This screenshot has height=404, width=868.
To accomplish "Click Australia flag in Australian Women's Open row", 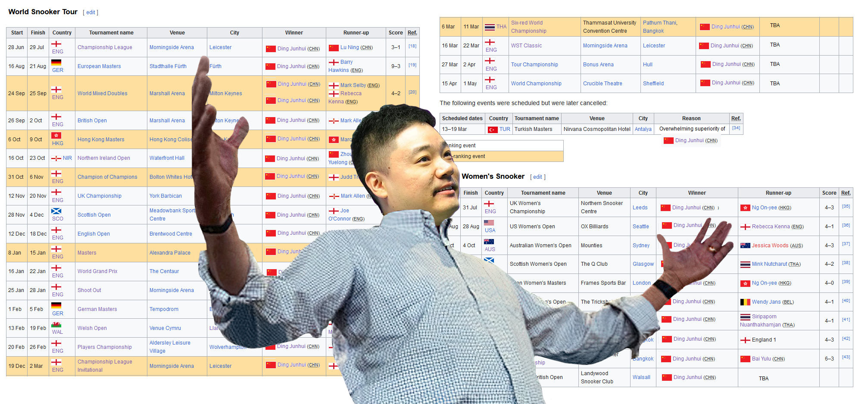I will click(x=489, y=242).
